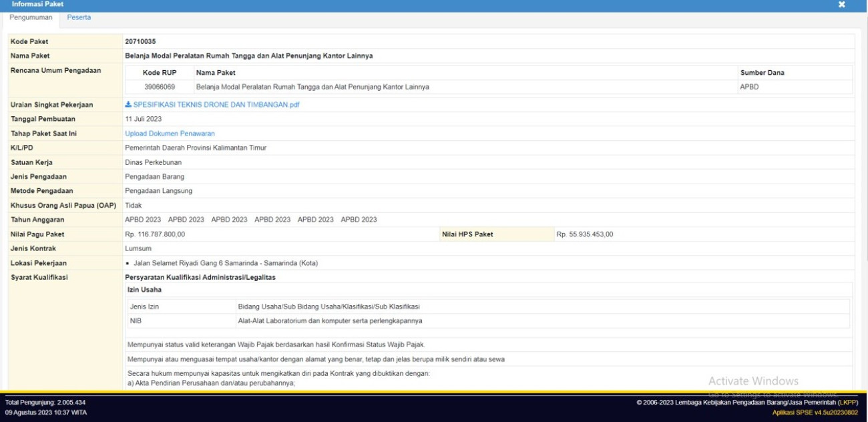Click the Kode Paket value 20710035
This screenshot has height=422, width=868.
140,41
